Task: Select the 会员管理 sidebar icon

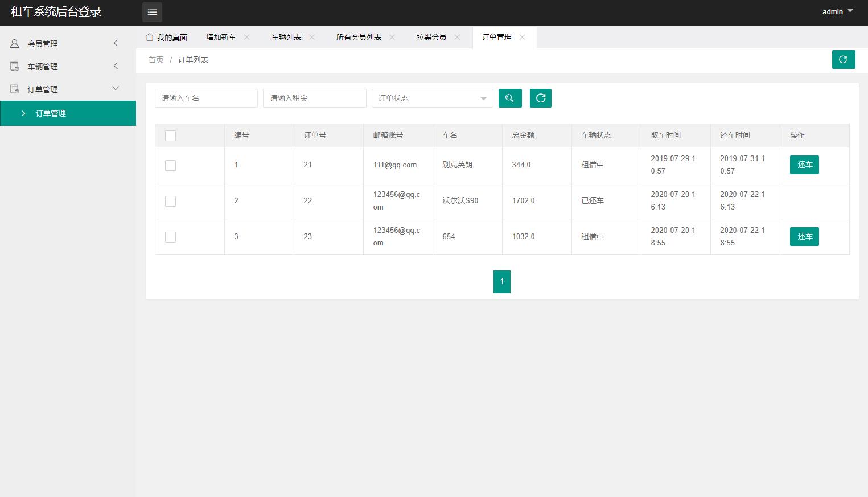Action: click(14, 43)
